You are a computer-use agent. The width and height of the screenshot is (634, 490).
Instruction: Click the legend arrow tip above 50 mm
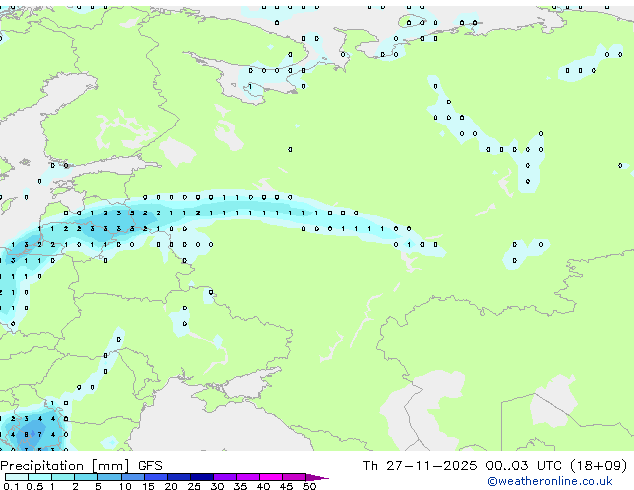(317, 477)
